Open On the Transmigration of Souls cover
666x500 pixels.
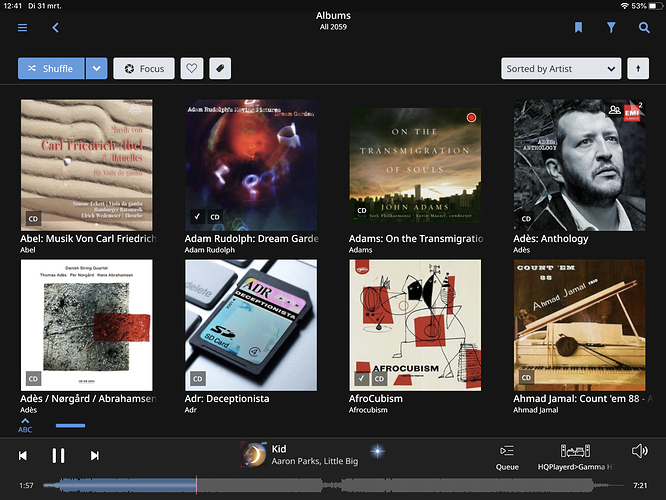tap(415, 165)
